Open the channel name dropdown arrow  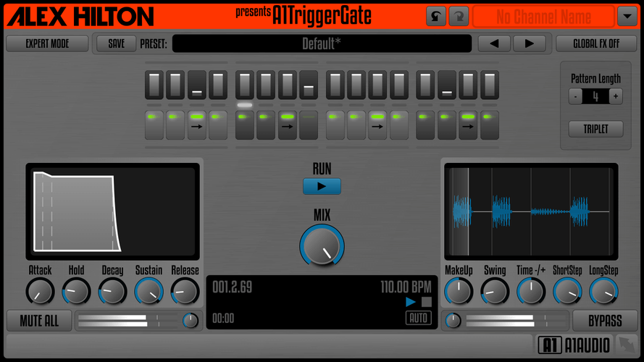627,17
